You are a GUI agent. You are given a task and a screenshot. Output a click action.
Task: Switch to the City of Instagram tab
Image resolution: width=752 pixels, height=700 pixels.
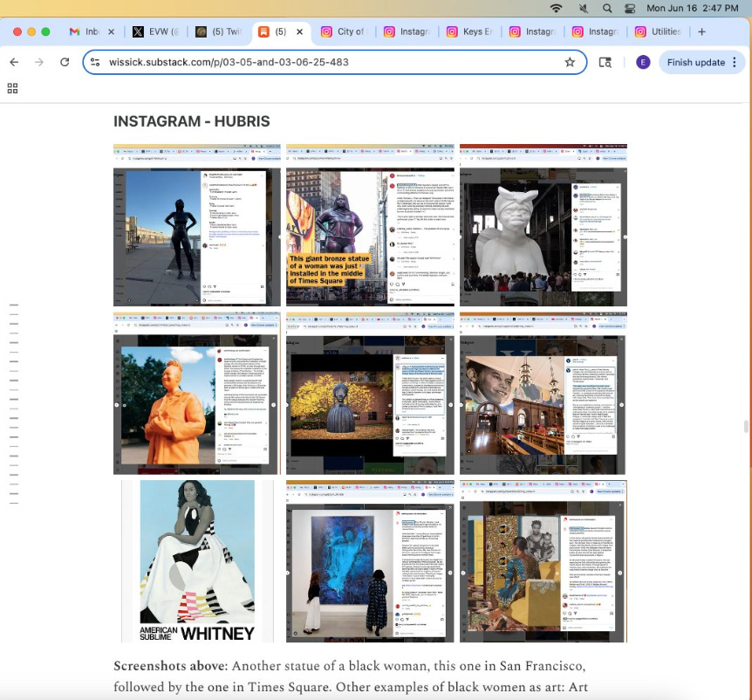[344, 31]
